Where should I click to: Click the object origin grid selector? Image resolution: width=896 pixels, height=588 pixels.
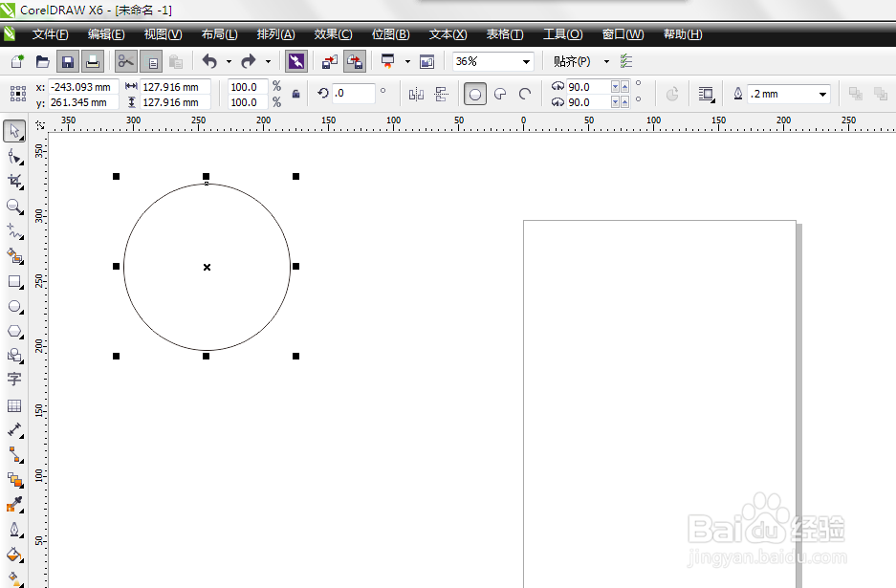[18, 94]
